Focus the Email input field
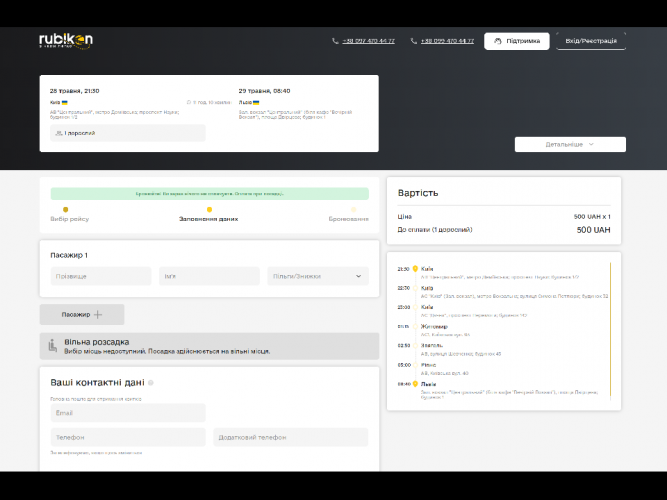The image size is (667, 500). tap(128, 413)
